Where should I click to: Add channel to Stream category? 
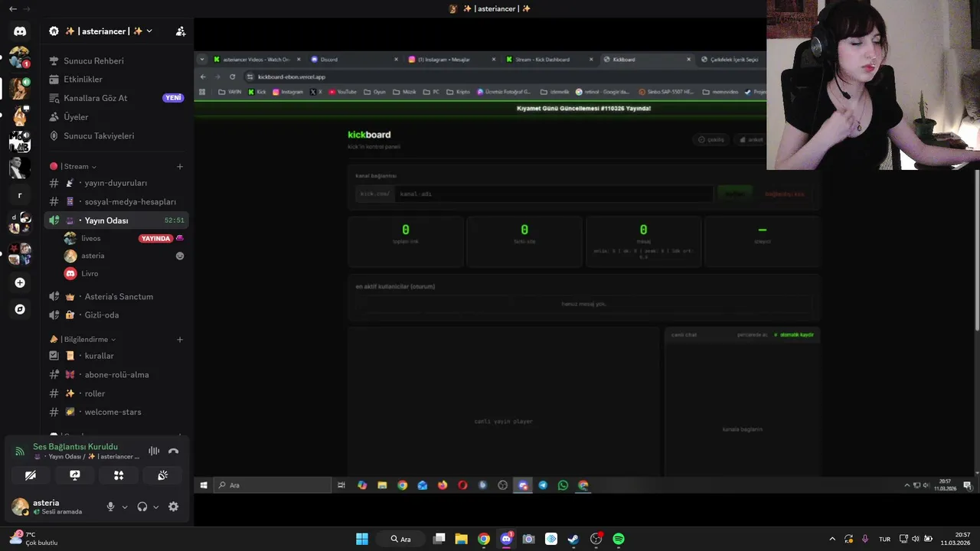coord(180,166)
